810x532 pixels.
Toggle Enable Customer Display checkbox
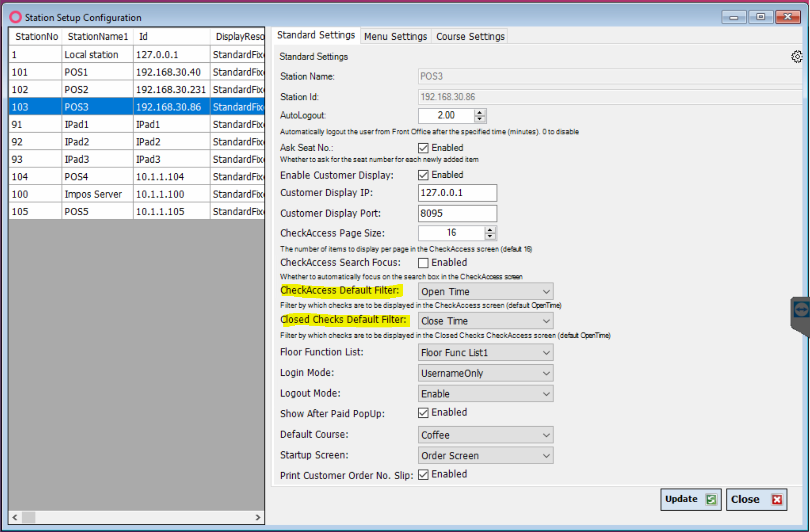click(423, 175)
